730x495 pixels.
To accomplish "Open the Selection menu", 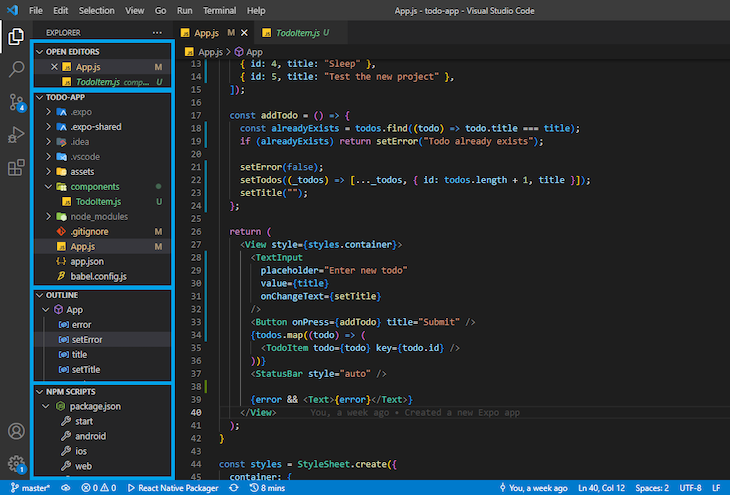I will [96, 10].
